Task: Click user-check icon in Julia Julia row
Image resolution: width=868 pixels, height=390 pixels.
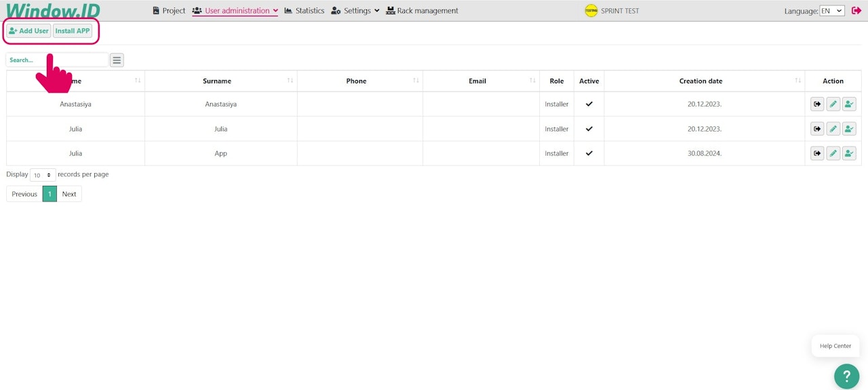Action: coord(849,129)
